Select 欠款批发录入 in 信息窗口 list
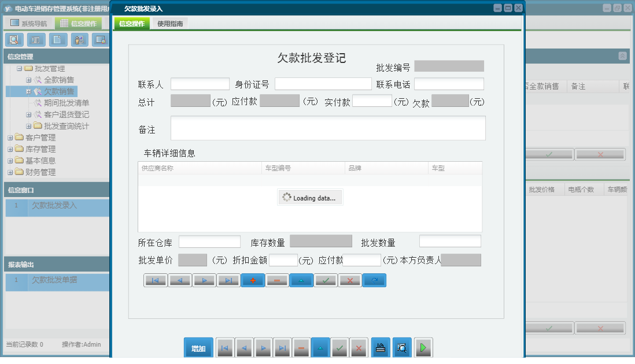This screenshot has width=635, height=364. pos(57,207)
